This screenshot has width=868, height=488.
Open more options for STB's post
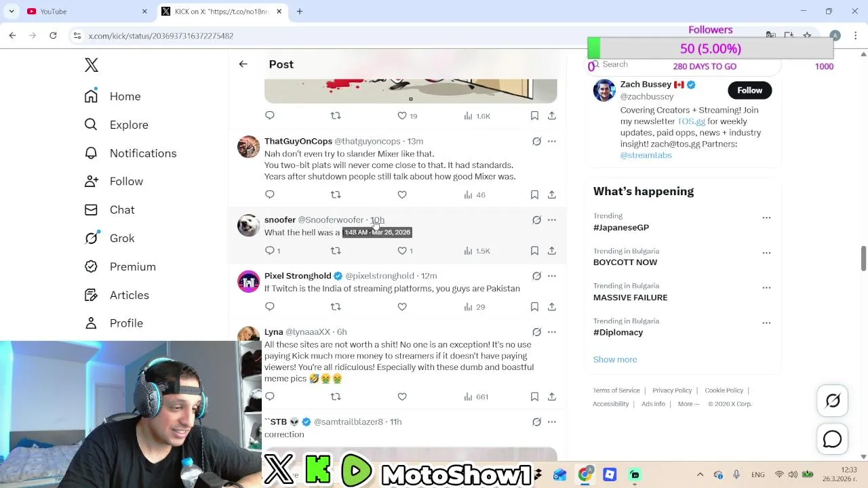pyautogui.click(x=552, y=422)
